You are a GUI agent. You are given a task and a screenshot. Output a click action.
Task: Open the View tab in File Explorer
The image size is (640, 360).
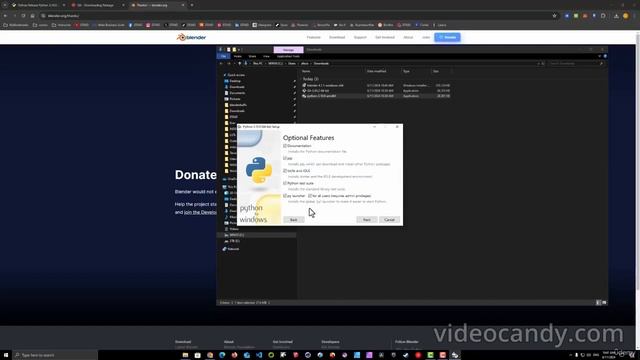pos(266,56)
